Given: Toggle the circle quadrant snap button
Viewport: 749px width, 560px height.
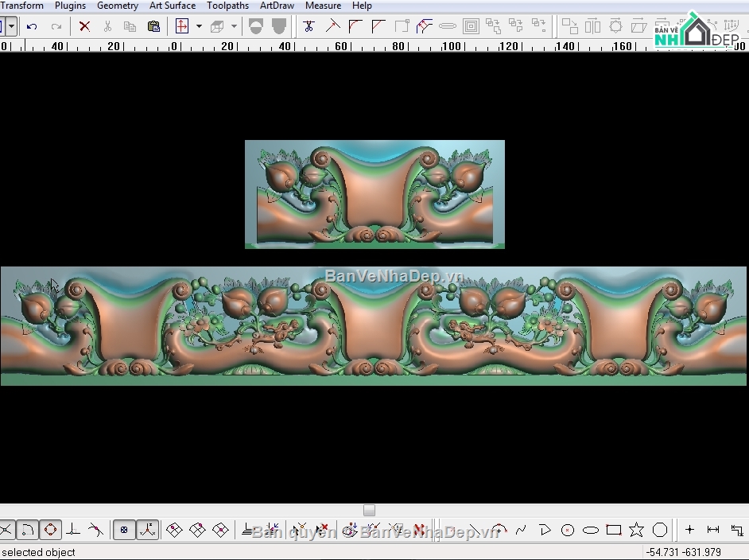Looking at the screenshot, I should pos(50,530).
